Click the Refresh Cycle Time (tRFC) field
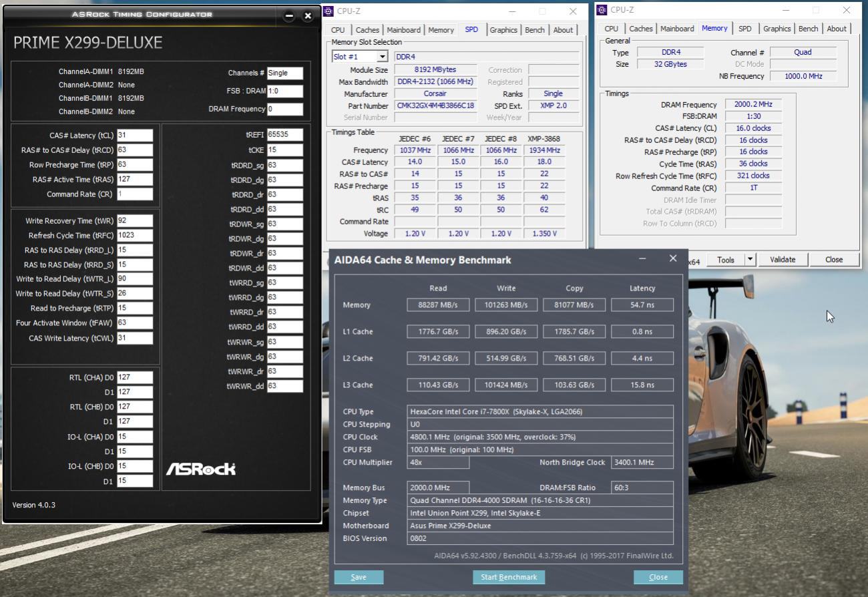Image resolution: width=868 pixels, height=597 pixels. click(x=135, y=236)
